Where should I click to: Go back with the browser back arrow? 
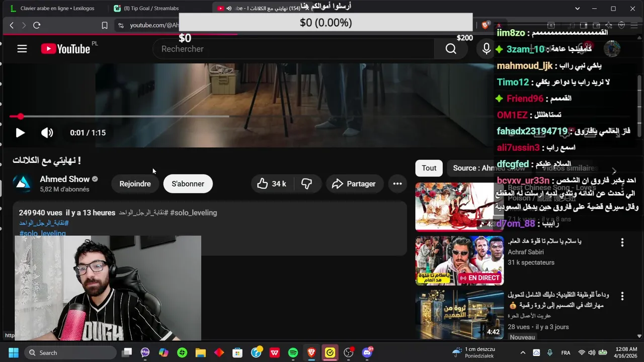pyautogui.click(x=12, y=25)
